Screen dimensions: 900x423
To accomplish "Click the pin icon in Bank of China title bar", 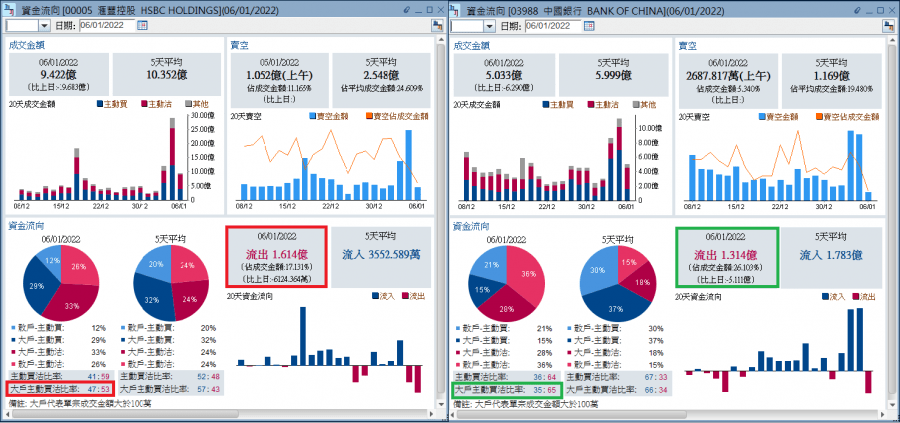I will point(858,10).
